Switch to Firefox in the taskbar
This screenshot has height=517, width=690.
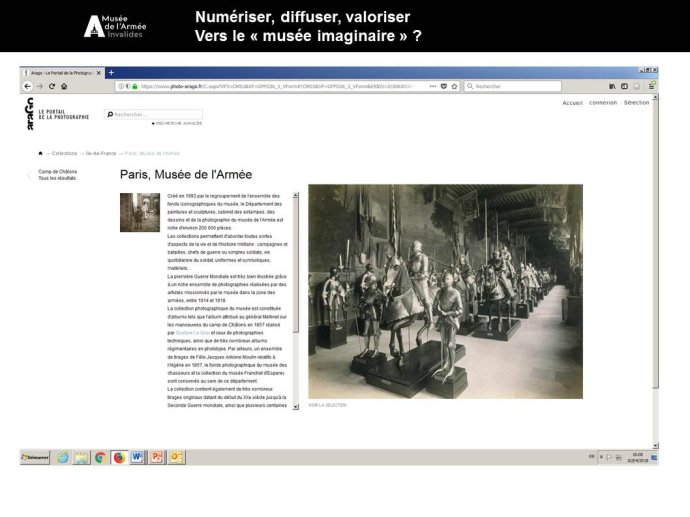click(119, 458)
